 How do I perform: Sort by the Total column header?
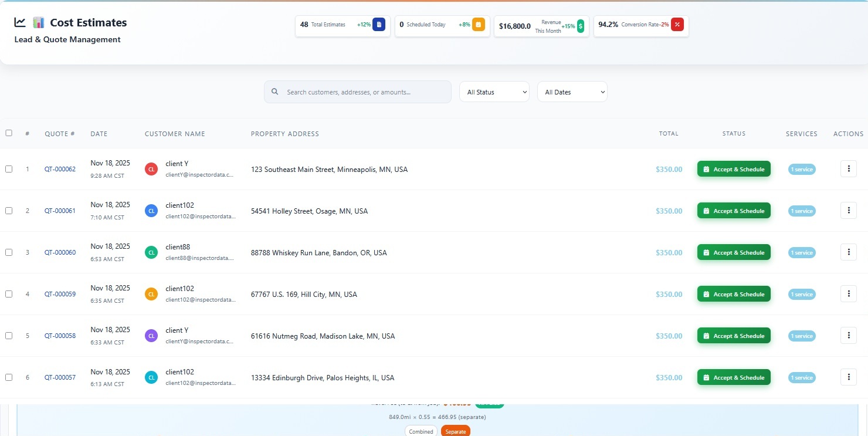coord(668,134)
